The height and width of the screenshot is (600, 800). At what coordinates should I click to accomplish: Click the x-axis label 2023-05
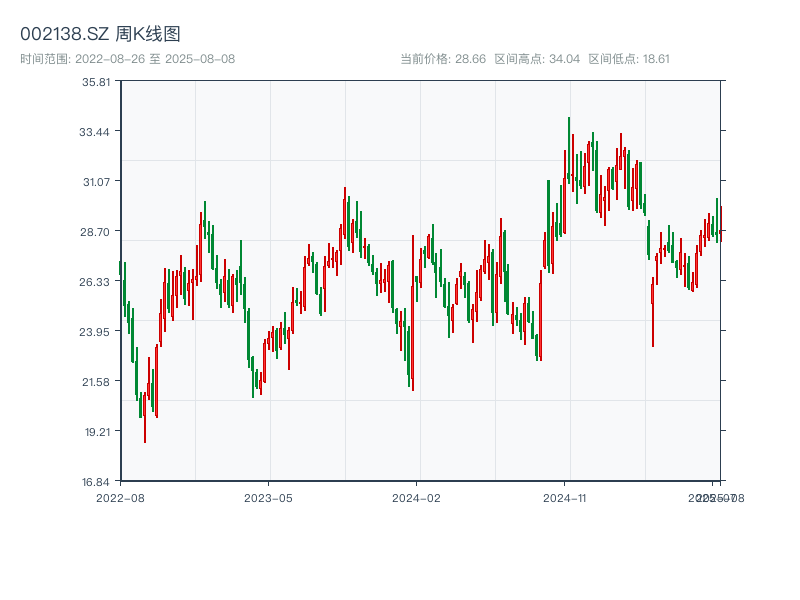(268, 498)
